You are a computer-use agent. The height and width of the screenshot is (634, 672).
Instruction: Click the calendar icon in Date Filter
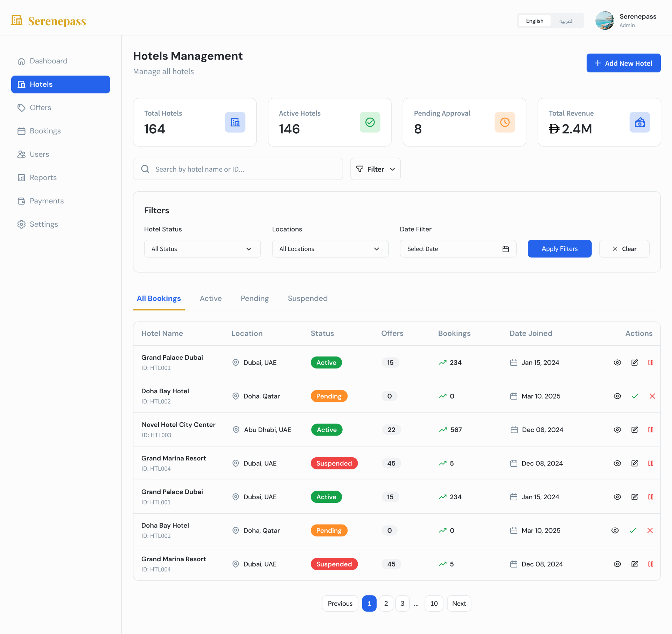505,249
